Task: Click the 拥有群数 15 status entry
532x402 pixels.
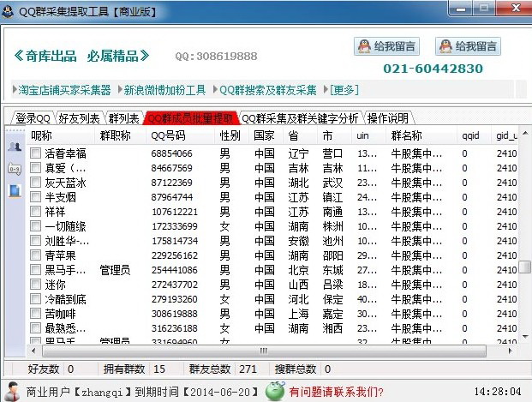Action: tap(134, 369)
